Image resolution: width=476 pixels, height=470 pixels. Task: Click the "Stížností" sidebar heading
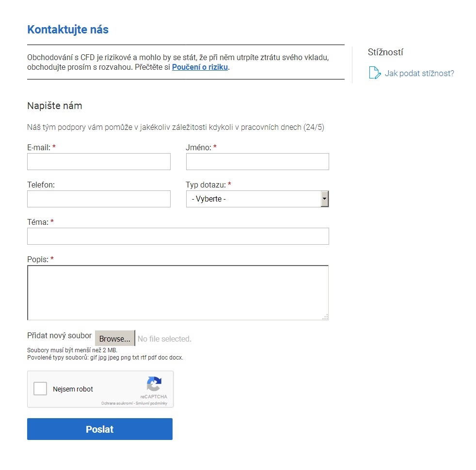pyautogui.click(x=385, y=52)
